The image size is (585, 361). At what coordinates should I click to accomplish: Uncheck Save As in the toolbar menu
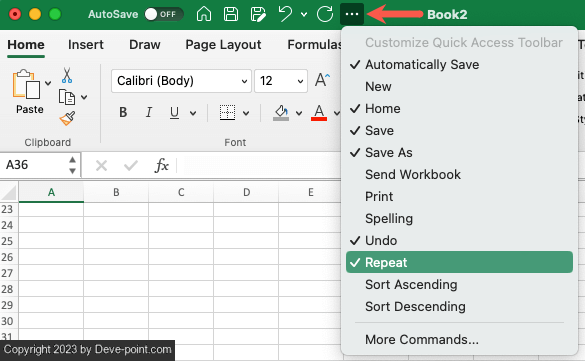tap(459, 153)
